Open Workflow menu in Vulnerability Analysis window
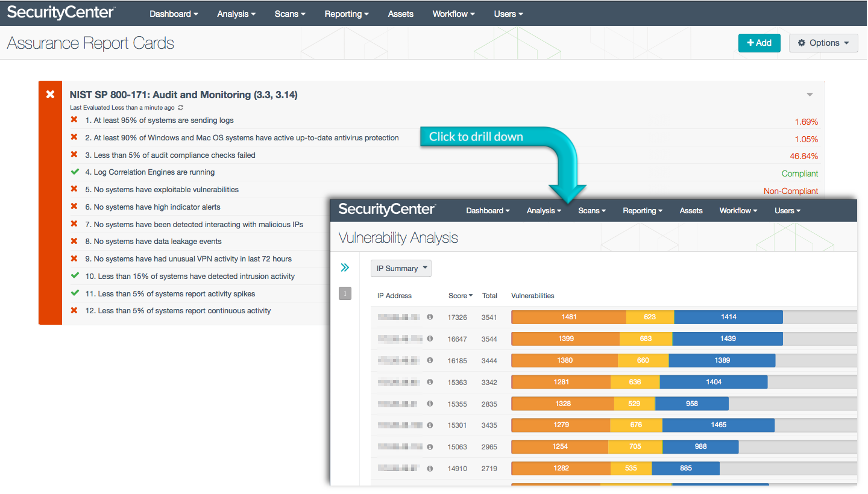 739,211
